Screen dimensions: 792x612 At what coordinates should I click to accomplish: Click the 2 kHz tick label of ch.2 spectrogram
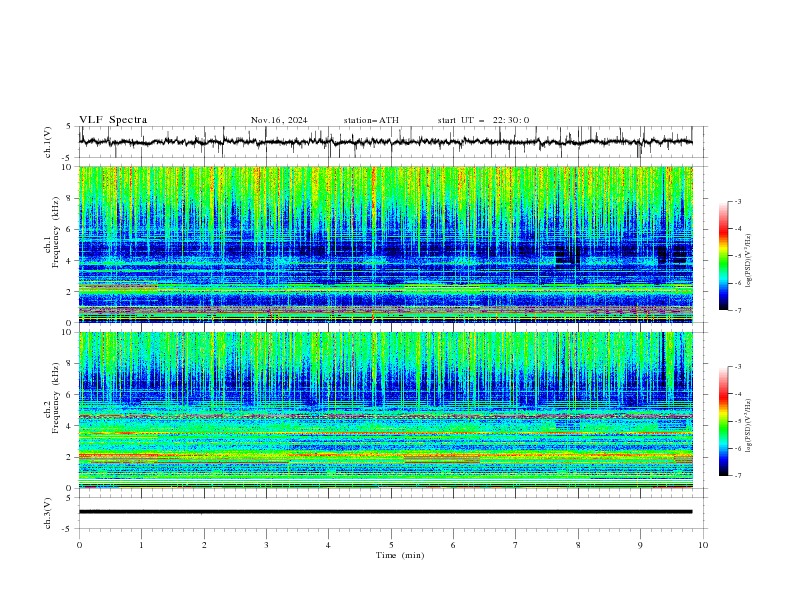click(70, 457)
